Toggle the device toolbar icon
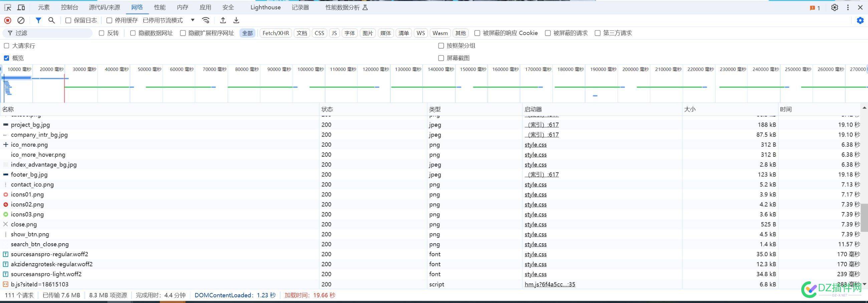 pos(21,7)
